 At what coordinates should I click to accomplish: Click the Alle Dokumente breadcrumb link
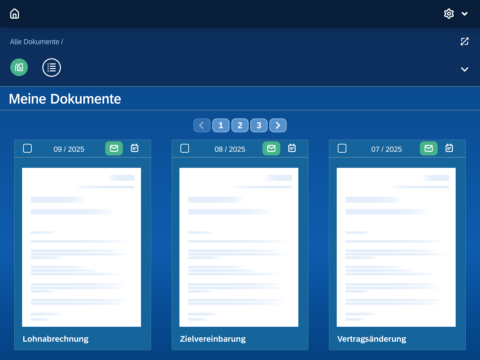coord(34,42)
